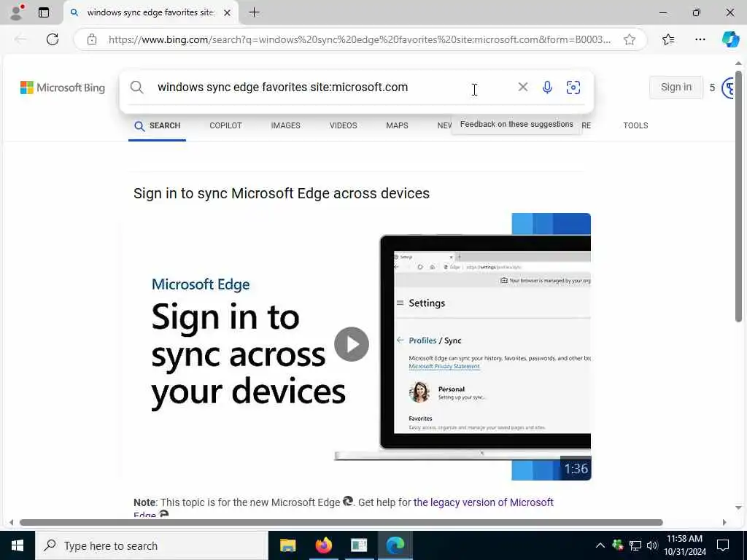Image resolution: width=747 pixels, height=560 pixels.
Task: Click scroll right arrow on horizontal scrollbar
Action: [x=724, y=522]
